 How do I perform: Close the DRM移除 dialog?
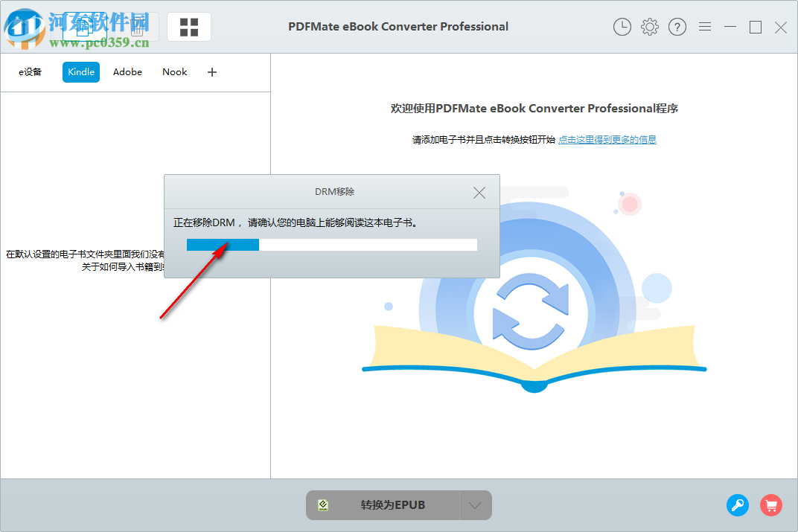pyautogui.click(x=479, y=192)
